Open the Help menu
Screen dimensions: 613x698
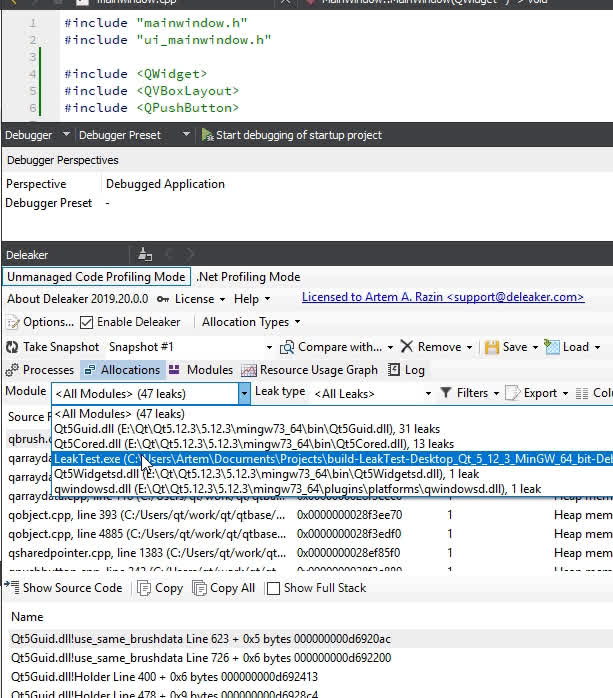tap(252, 299)
